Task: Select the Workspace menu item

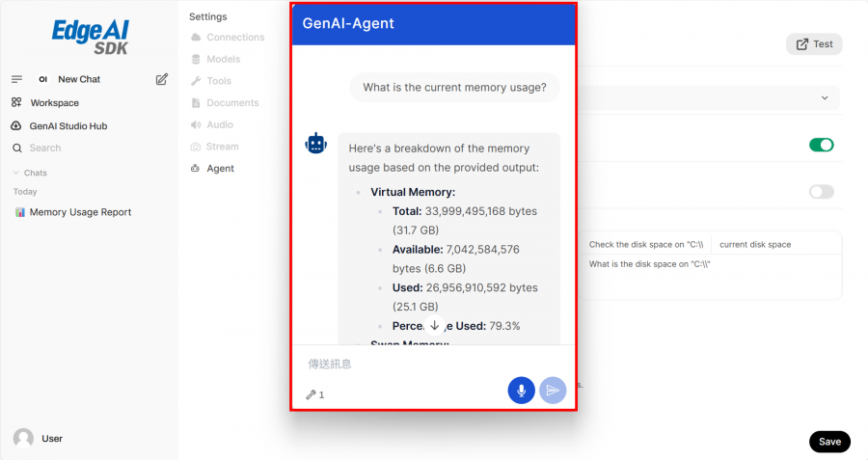Action: [x=54, y=102]
